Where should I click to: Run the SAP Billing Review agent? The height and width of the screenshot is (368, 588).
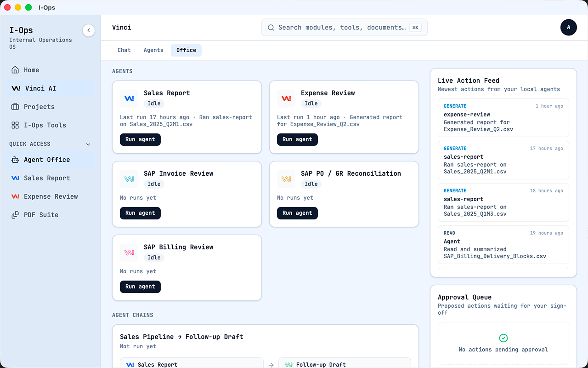(x=140, y=287)
